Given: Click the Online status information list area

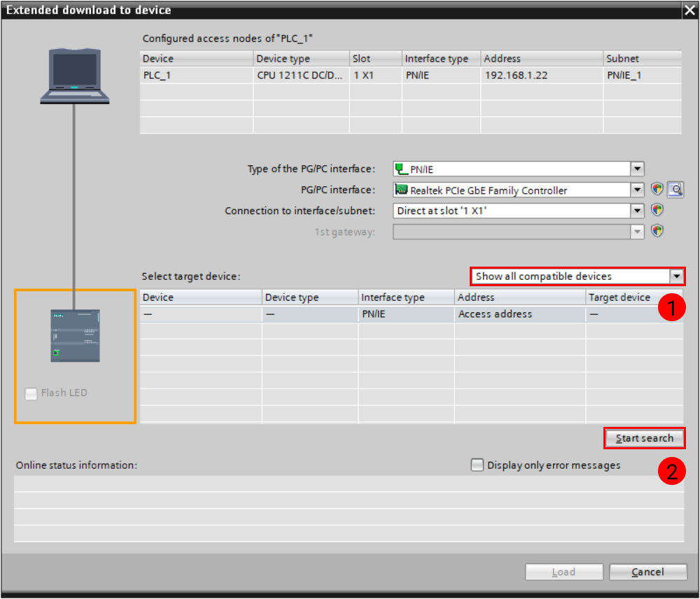Looking at the screenshot, I should [349, 509].
